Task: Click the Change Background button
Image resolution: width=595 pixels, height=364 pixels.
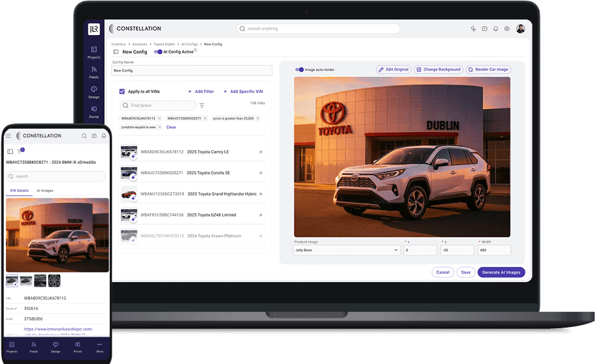Action: point(438,70)
